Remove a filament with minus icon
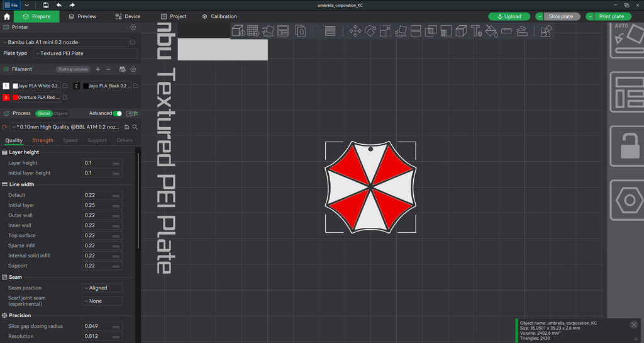 [x=108, y=69]
